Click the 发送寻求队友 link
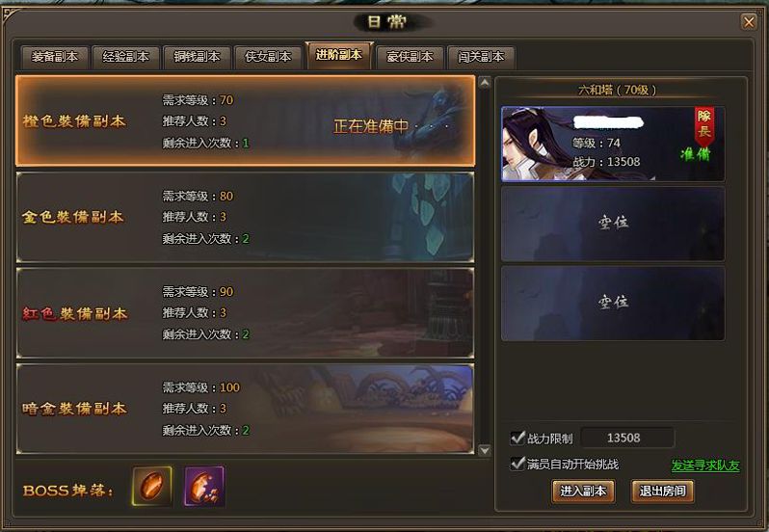 pyautogui.click(x=705, y=465)
